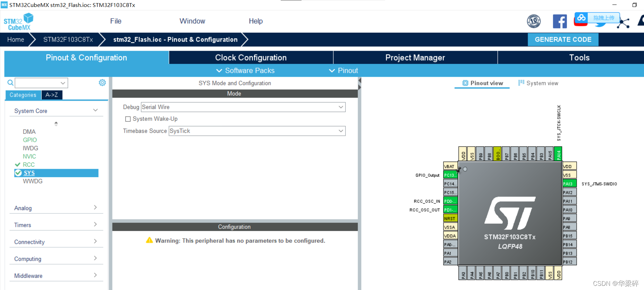The image size is (644, 290).
Task: Select the green PA13 SWDIO pin
Action: click(x=569, y=184)
